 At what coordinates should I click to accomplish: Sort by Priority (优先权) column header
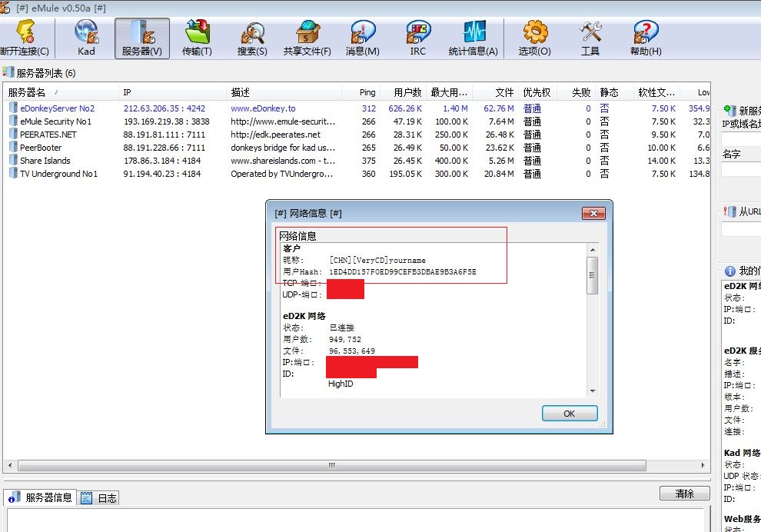coord(537,92)
